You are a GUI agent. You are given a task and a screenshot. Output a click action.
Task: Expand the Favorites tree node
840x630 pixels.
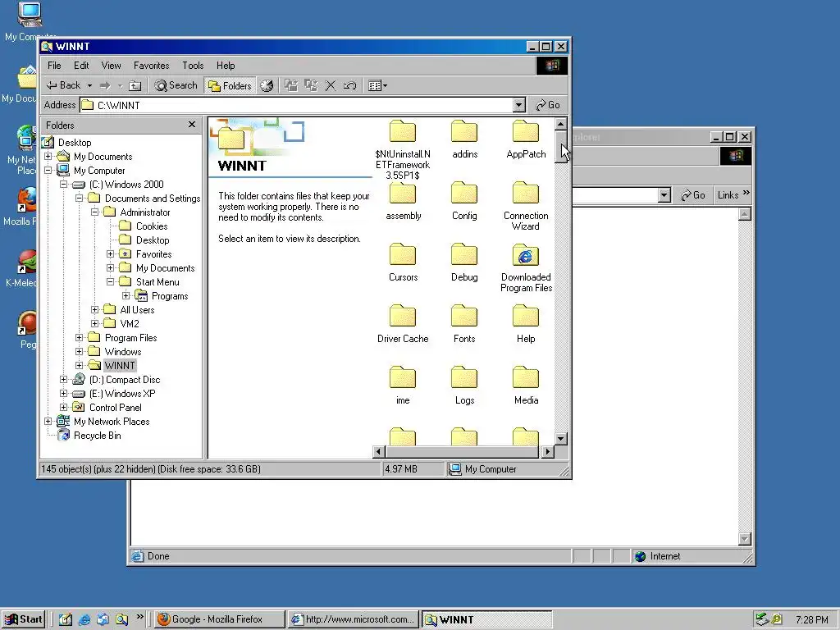click(110, 254)
